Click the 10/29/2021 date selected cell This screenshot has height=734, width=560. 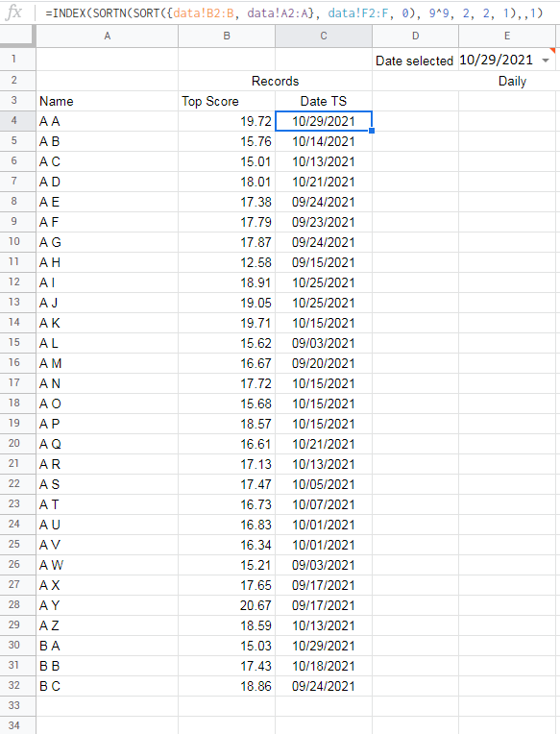pos(507,60)
